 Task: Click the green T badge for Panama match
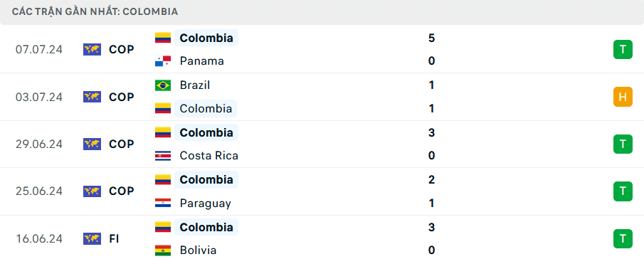623,50
